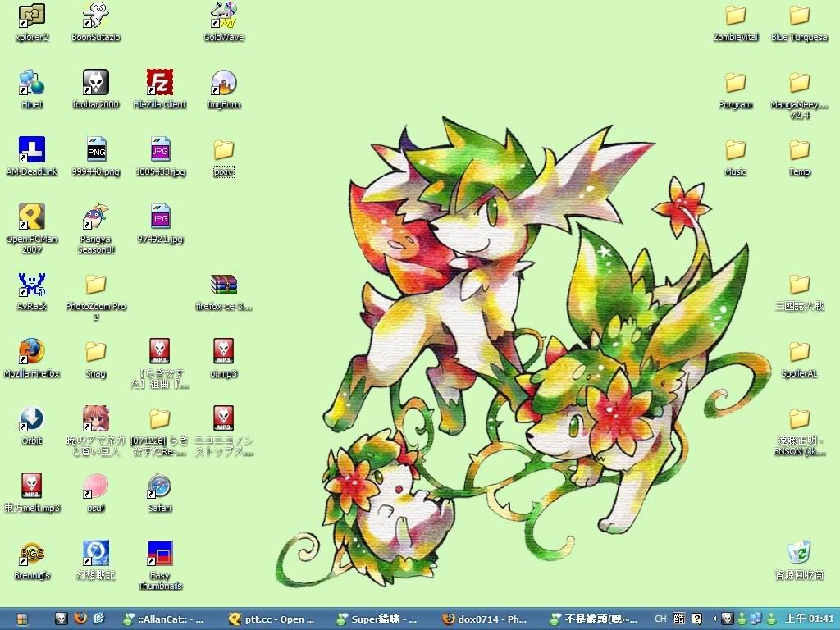
Task: Launch the osu! game shortcut
Action: [95, 486]
